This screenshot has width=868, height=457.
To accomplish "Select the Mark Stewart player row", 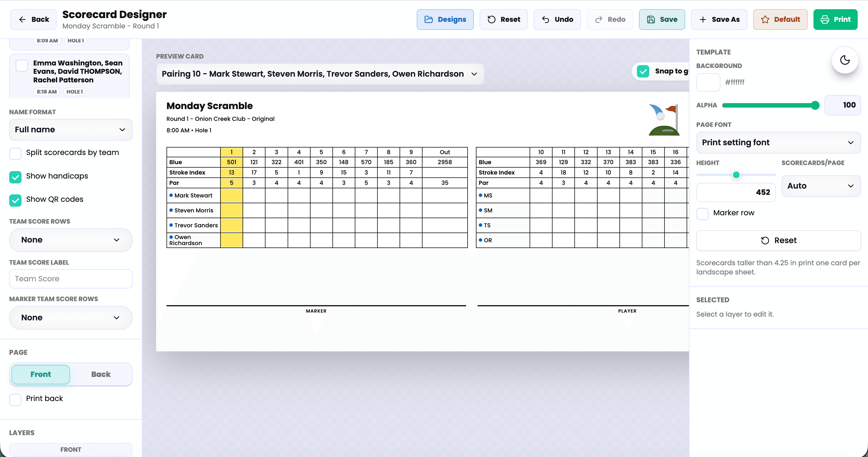I will pos(317,195).
